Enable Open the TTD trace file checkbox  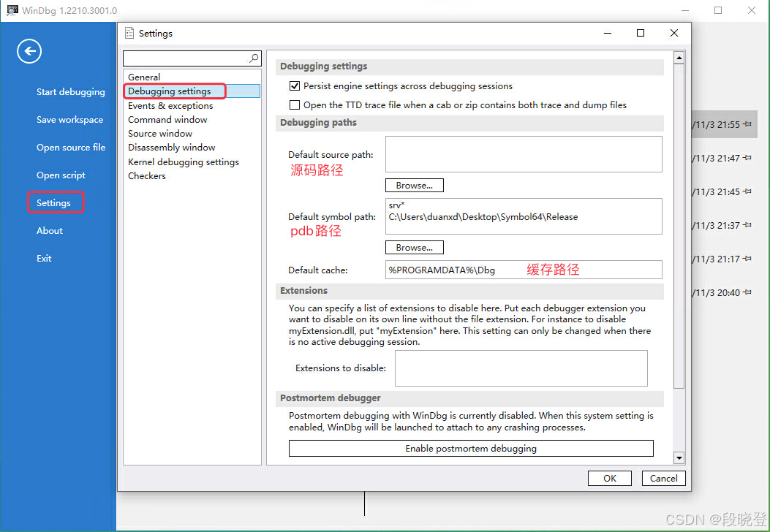[295, 104]
